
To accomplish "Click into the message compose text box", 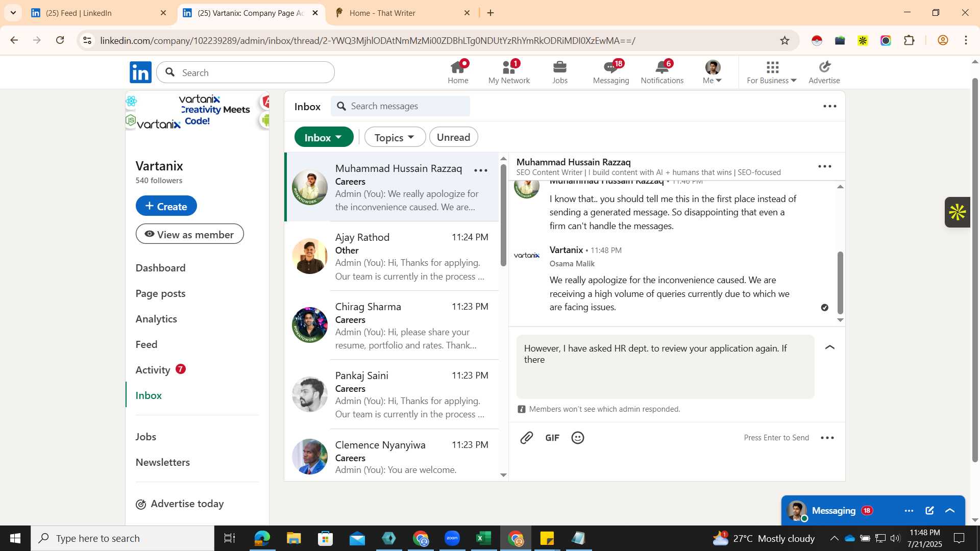I will pos(665,367).
